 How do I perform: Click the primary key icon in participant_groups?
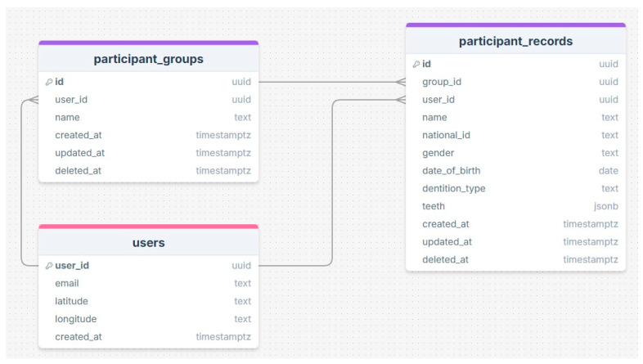[49, 82]
